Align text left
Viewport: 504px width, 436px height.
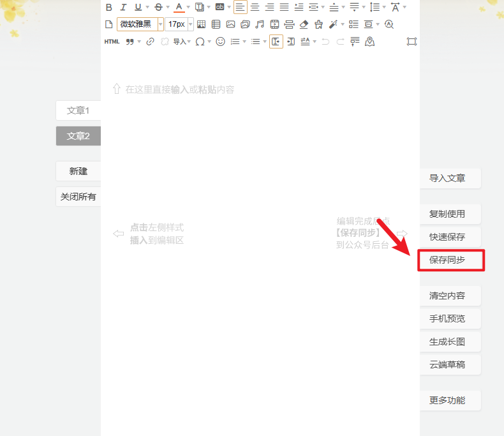tap(241, 7)
